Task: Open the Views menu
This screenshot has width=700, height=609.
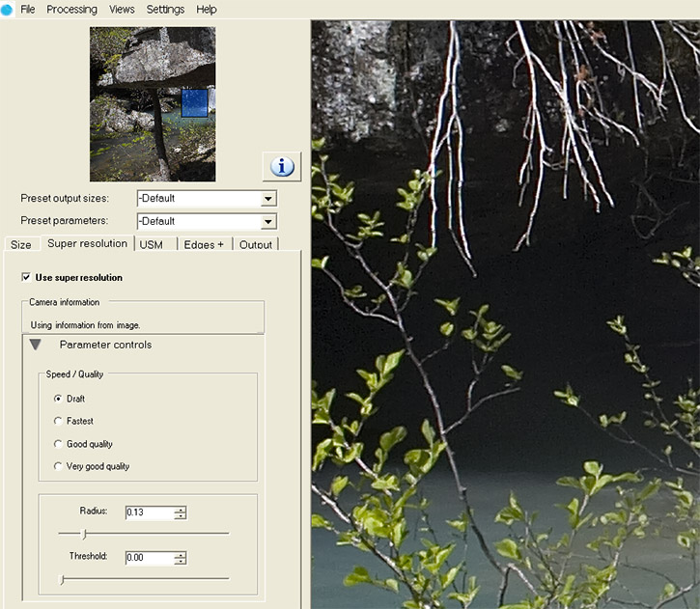Action: [x=122, y=10]
